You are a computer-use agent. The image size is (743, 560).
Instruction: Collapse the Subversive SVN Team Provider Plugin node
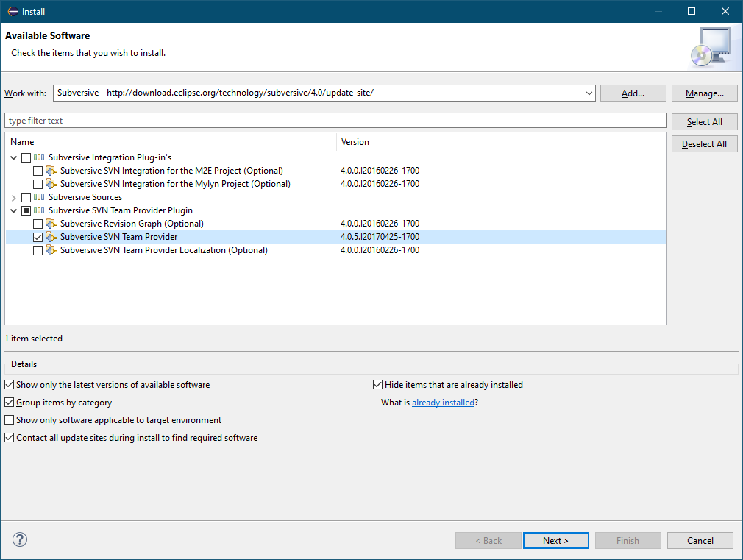(x=13, y=210)
